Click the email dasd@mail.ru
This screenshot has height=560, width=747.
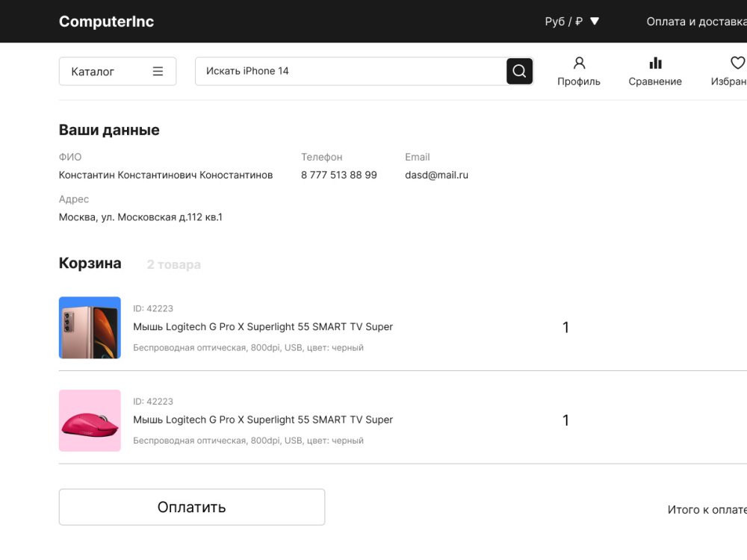[436, 175]
